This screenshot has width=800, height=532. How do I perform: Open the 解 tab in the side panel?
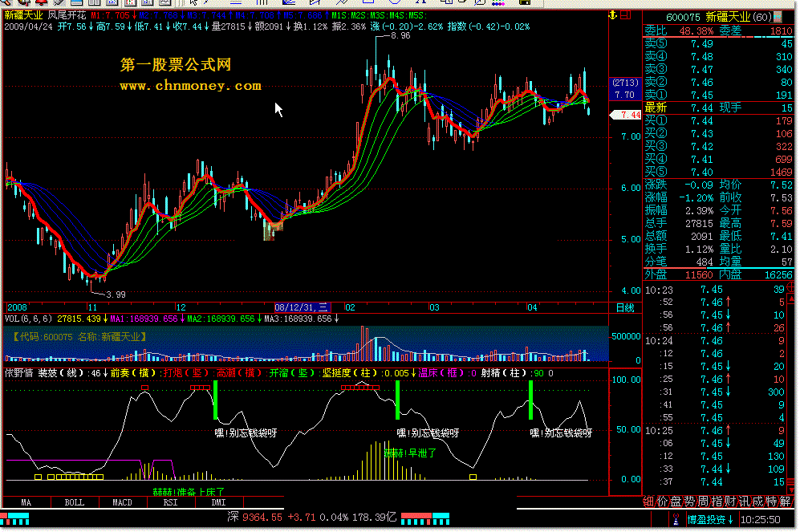tap(785, 502)
